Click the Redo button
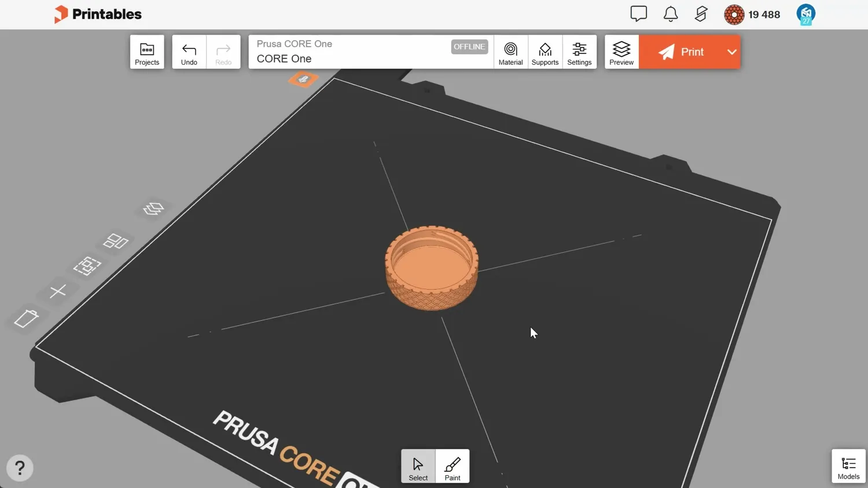Image resolution: width=868 pixels, height=488 pixels. pos(223,52)
